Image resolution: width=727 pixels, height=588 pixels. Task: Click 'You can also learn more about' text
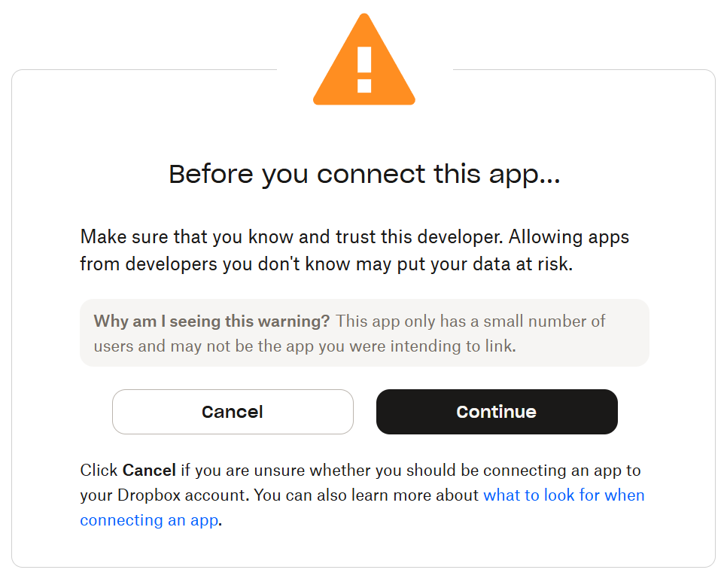tap(367, 495)
